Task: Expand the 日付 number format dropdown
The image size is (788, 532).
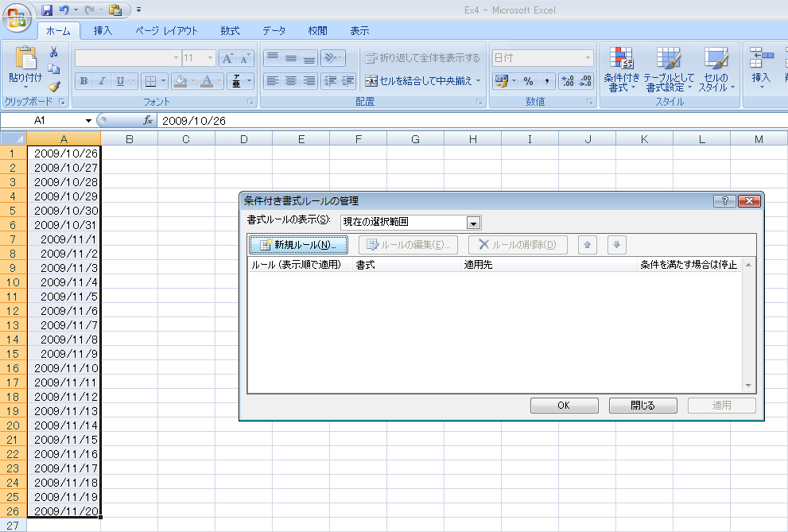Action: pos(588,58)
